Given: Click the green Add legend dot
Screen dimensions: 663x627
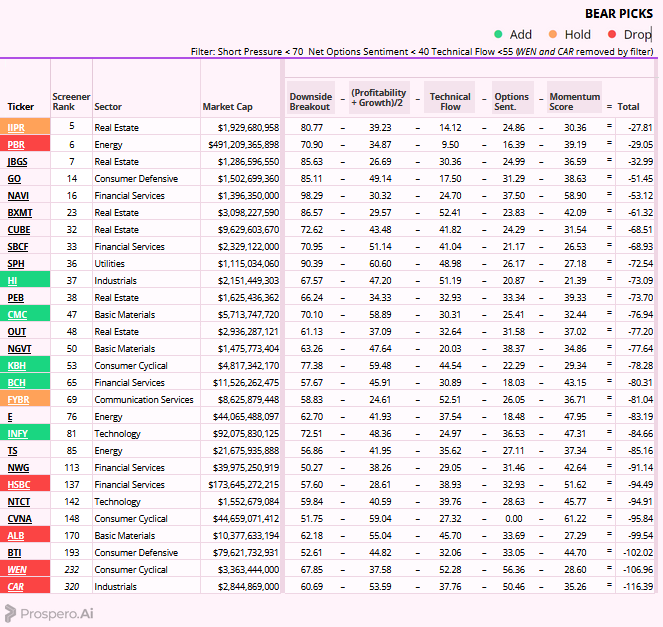Looking at the screenshot, I should pyautogui.click(x=498, y=34).
